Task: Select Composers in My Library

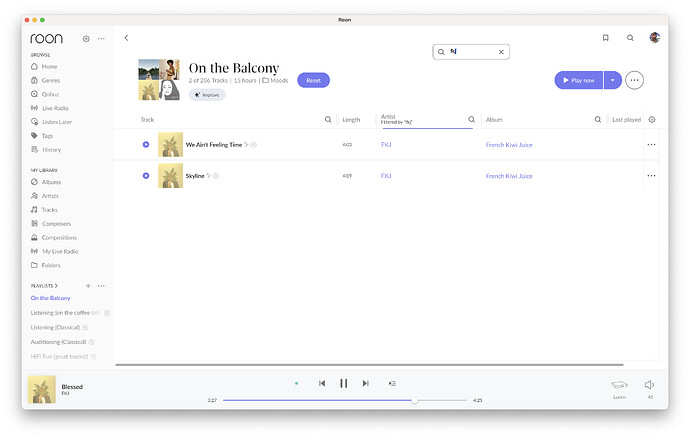Action: [x=56, y=224]
